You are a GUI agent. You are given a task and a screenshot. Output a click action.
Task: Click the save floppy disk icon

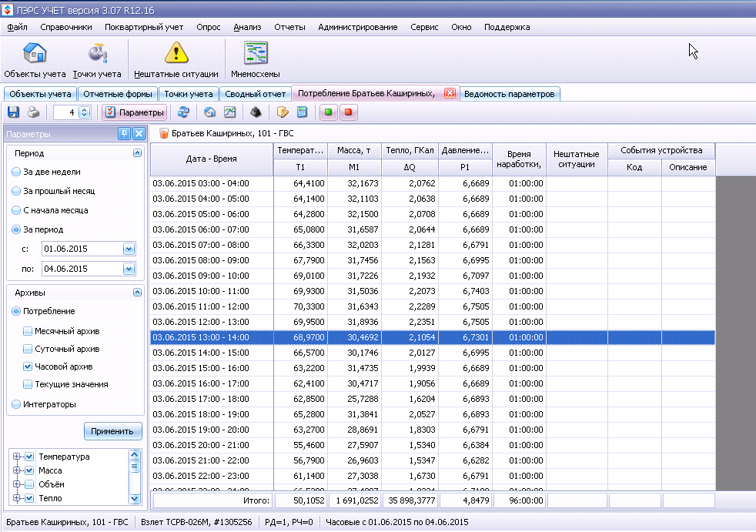point(14,112)
